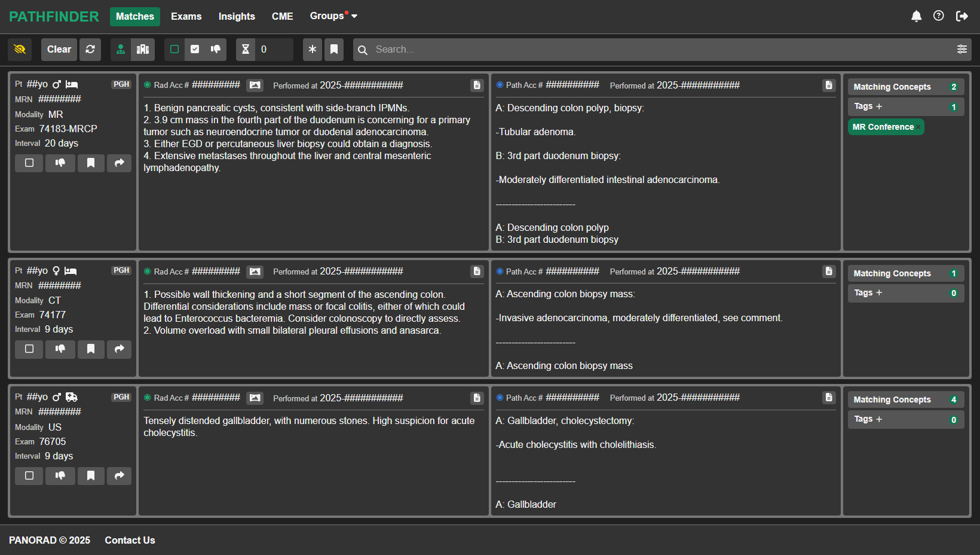Viewport: 980px width, 555px height.
Task: Select the green person filter icon
Action: [121, 50]
